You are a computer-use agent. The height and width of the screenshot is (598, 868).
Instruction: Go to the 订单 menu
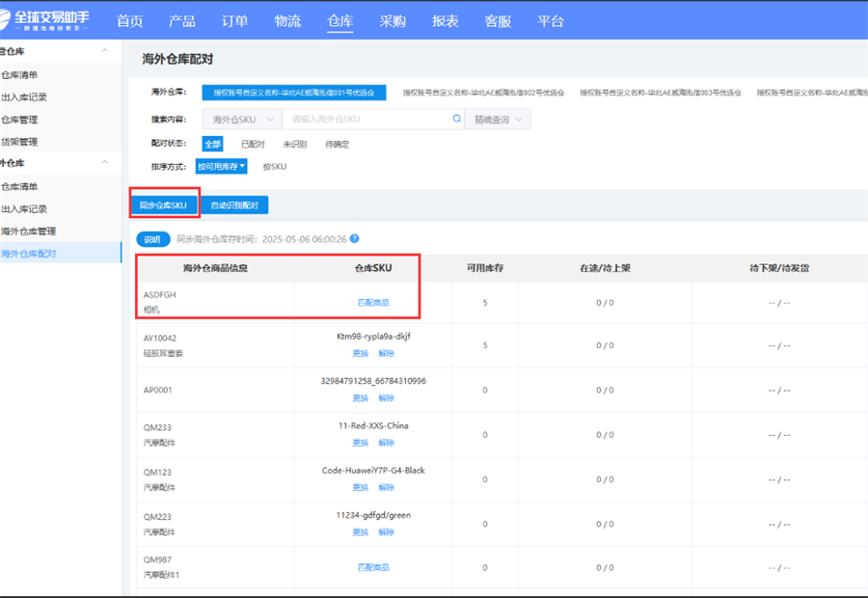point(234,21)
